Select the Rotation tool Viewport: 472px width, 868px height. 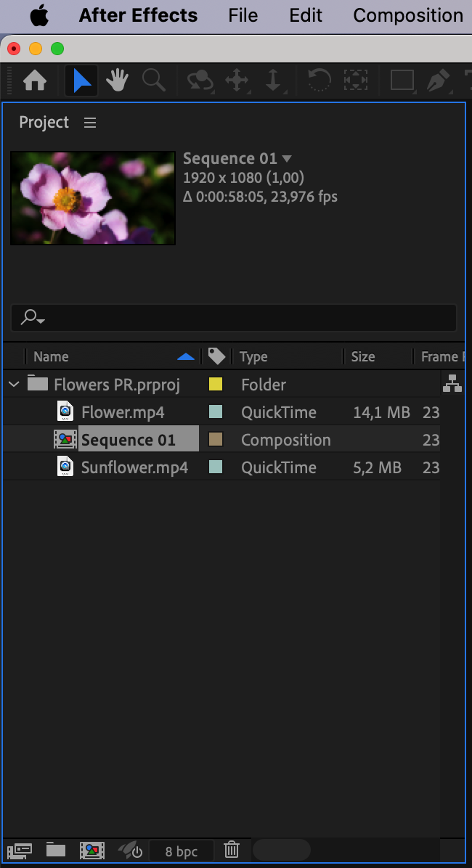click(x=319, y=81)
